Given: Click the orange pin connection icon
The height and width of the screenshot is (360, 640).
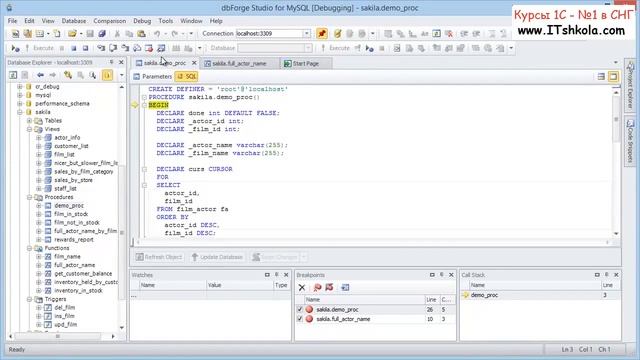Looking at the screenshot, I should [x=322, y=34].
